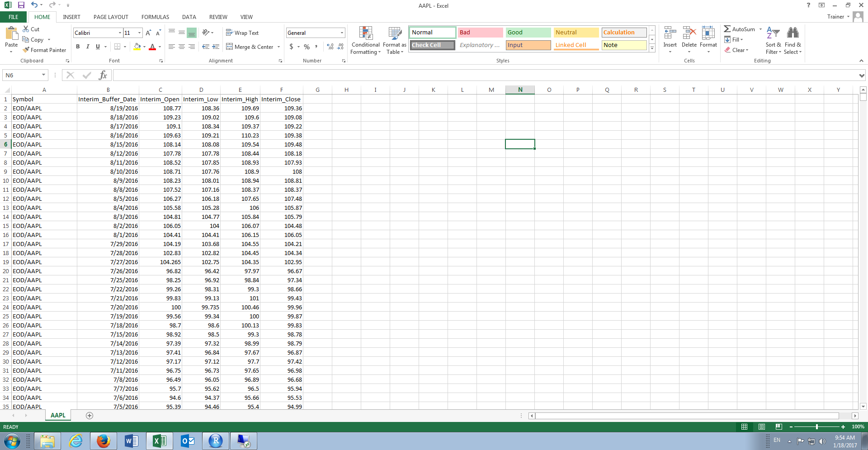Open the Borders icon in Font group
The width and height of the screenshot is (868, 450).
click(118, 47)
